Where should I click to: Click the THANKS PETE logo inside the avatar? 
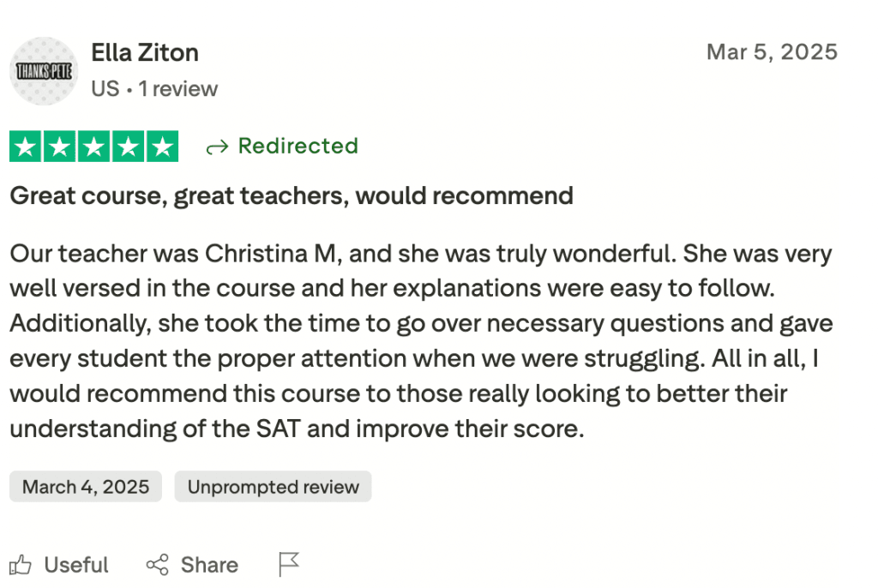coord(44,70)
